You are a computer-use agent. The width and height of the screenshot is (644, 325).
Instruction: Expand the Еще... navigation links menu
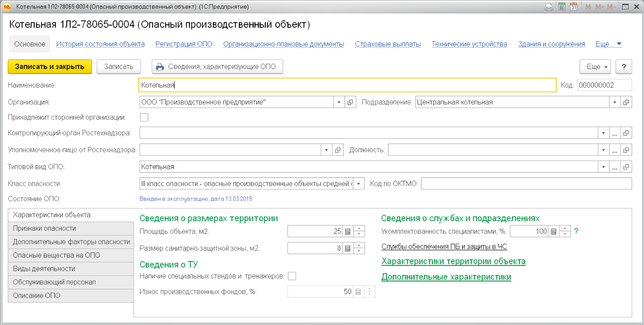tap(608, 44)
